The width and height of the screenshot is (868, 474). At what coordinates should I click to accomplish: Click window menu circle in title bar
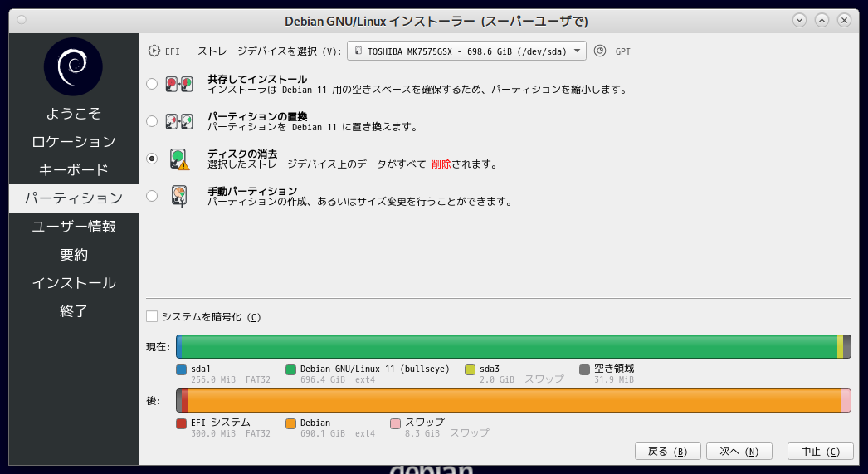[x=22, y=20]
